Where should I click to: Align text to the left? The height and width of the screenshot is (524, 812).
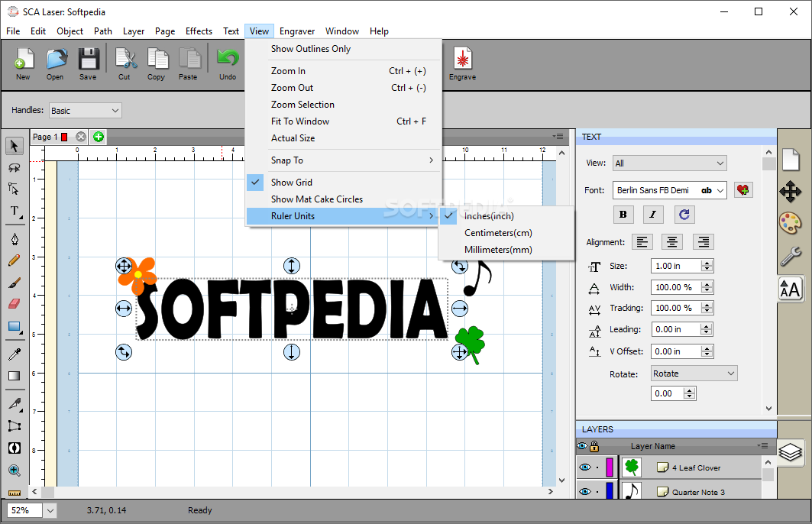(x=642, y=242)
